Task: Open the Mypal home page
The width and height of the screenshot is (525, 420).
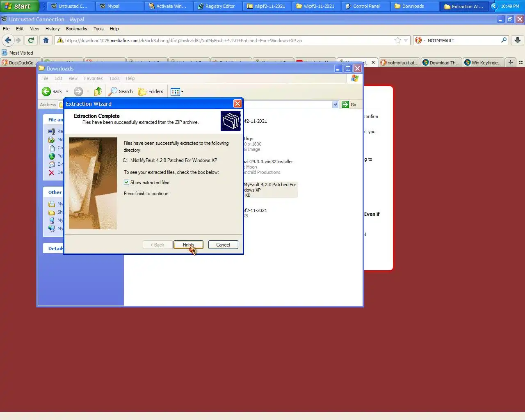Action: point(46,40)
